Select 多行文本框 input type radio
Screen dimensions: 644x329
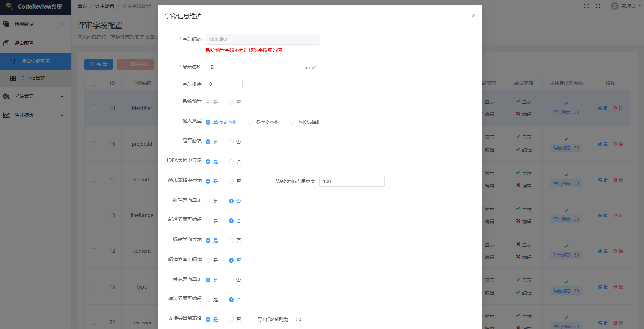(250, 122)
